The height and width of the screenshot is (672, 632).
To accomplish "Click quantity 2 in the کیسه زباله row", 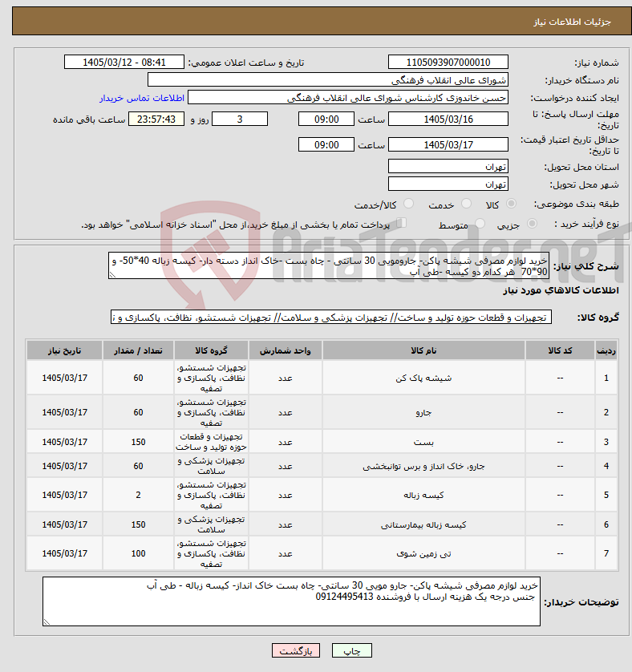I will [x=138, y=495].
